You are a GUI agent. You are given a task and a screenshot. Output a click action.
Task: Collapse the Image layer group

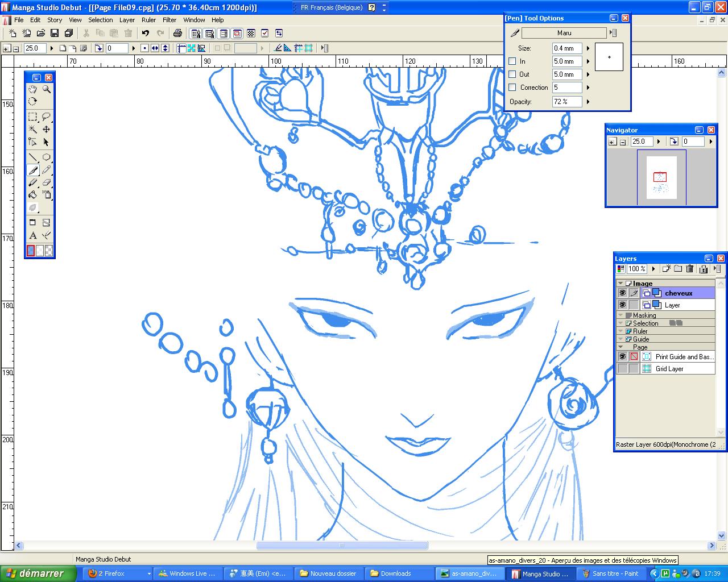coord(621,283)
